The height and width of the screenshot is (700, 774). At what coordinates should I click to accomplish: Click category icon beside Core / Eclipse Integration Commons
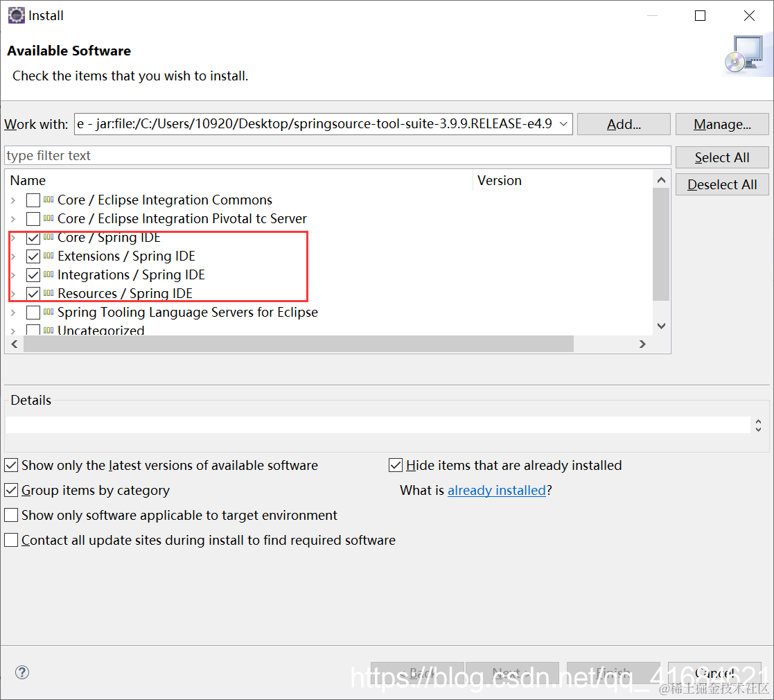[49, 200]
